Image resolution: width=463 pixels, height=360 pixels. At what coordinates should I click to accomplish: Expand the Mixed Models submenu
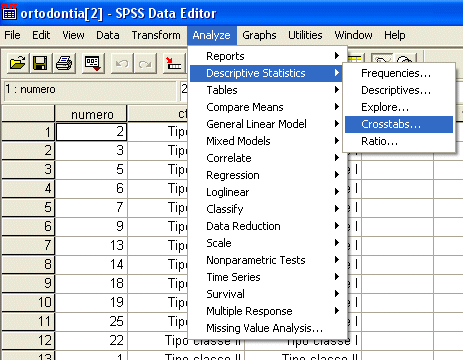tap(267, 141)
